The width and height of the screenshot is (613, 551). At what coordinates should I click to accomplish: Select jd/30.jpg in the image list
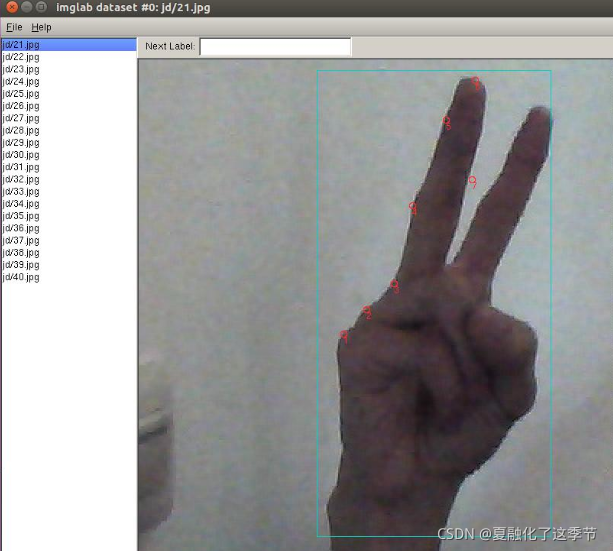point(69,154)
